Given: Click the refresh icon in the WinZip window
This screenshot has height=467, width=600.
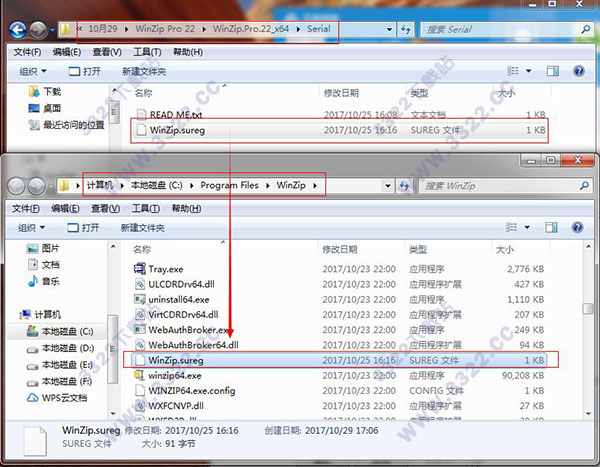Looking at the screenshot, I should click(404, 186).
